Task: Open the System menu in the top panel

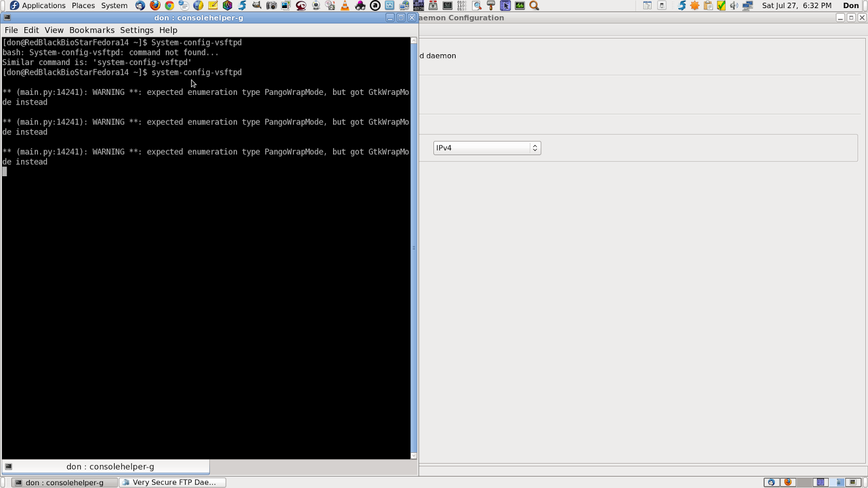Action: click(114, 5)
